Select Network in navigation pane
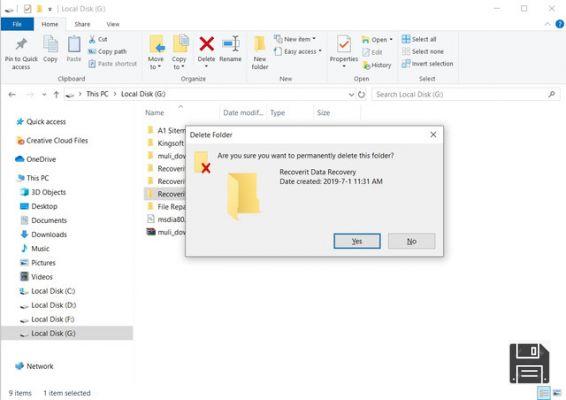Viewport: 566px width, 400px height. pyautogui.click(x=34, y=366)
